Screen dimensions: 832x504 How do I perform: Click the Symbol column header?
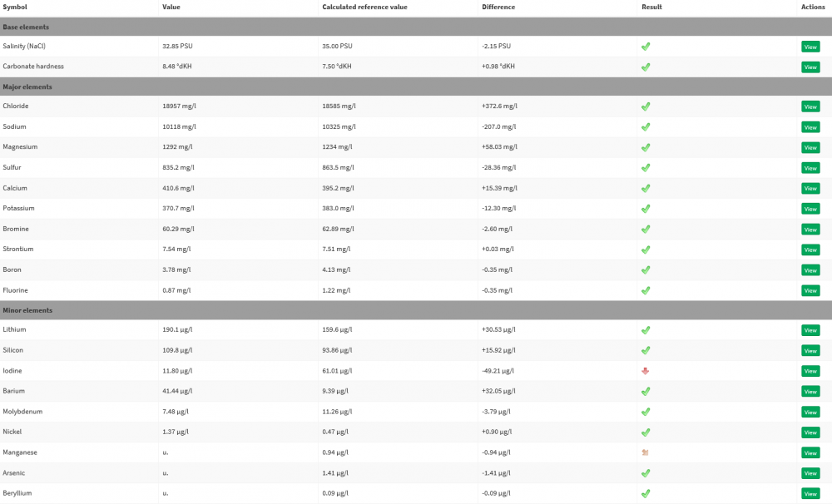click(x=15, y=7)
